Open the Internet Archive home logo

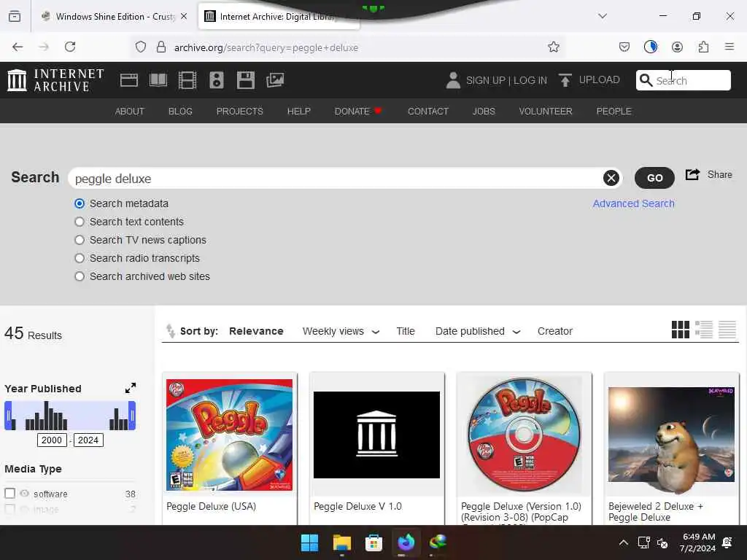click(x=55, y=79)
